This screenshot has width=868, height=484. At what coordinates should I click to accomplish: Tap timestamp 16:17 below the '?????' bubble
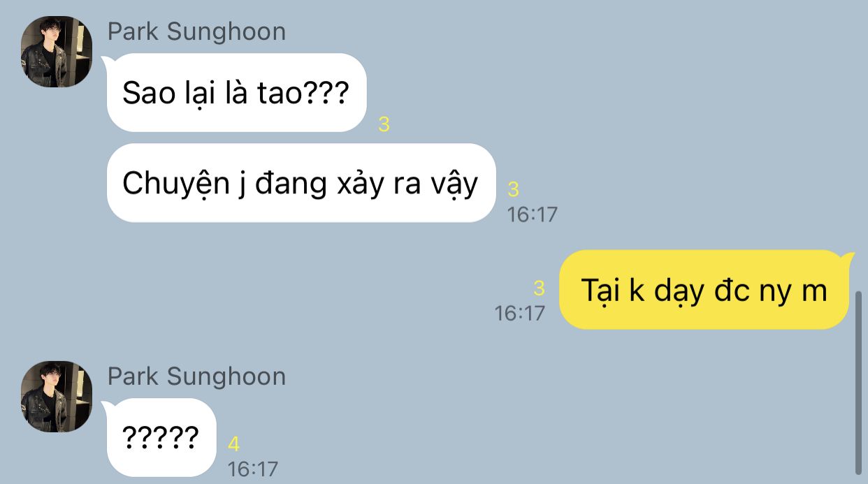tap(253, 469)
